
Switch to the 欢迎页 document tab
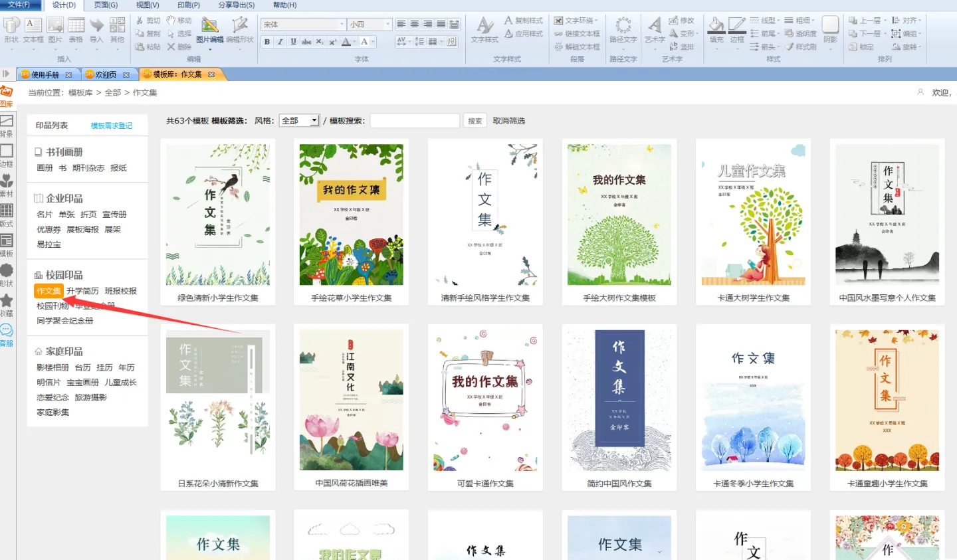click(106, 74)
